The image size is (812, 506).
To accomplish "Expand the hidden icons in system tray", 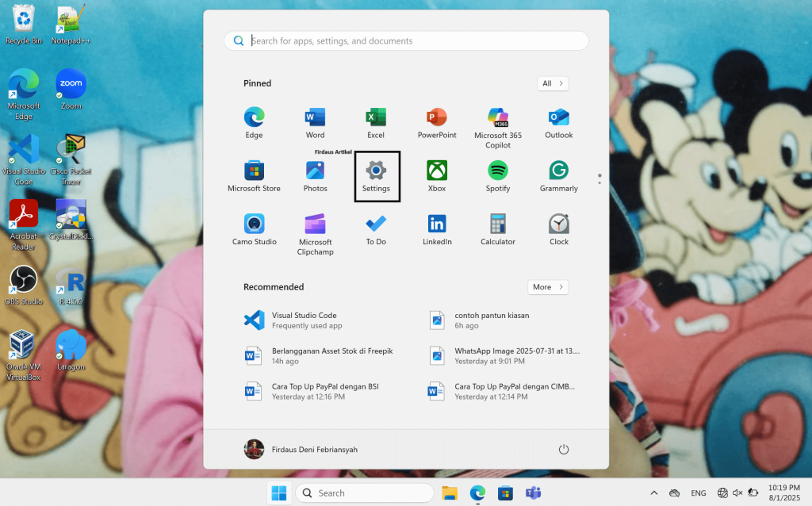I will (653, 493).
